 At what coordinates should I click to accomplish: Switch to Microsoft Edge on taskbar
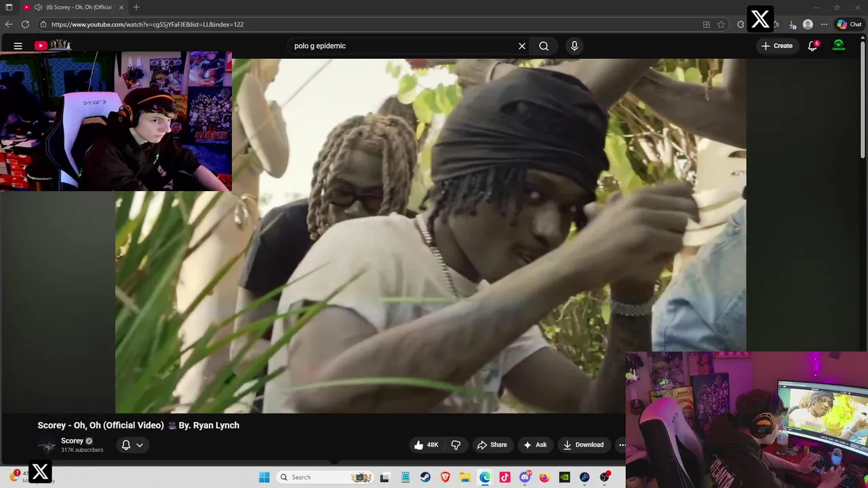click(485, 477)
